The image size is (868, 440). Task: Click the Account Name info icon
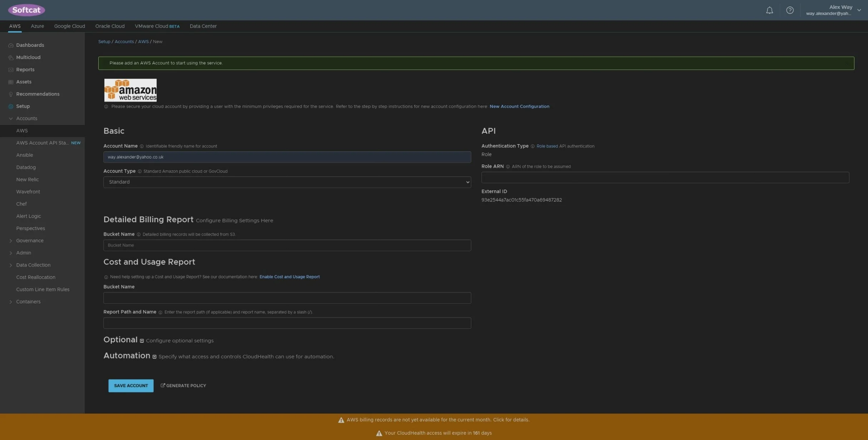142,146
